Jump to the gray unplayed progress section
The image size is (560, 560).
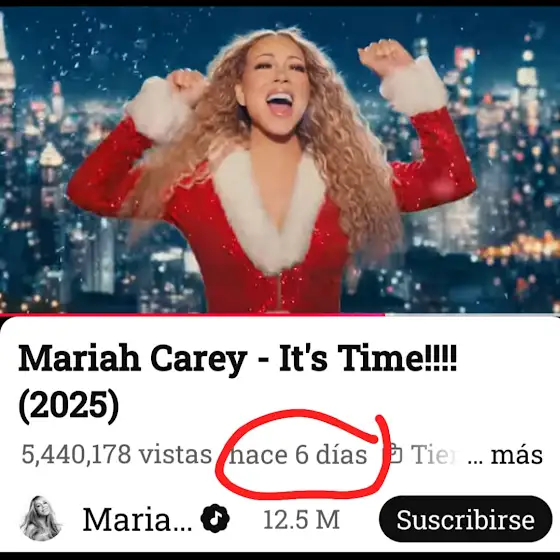tap(472, 315)
